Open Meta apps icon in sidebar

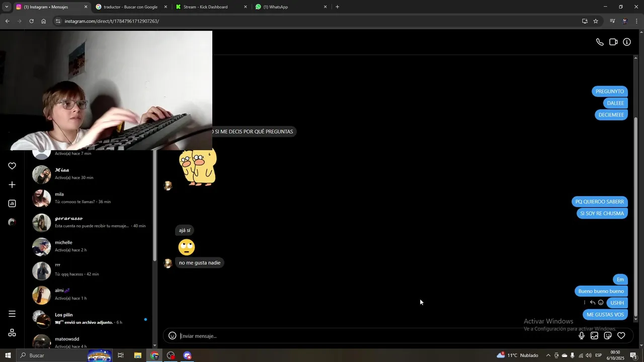tap(12, 333)
